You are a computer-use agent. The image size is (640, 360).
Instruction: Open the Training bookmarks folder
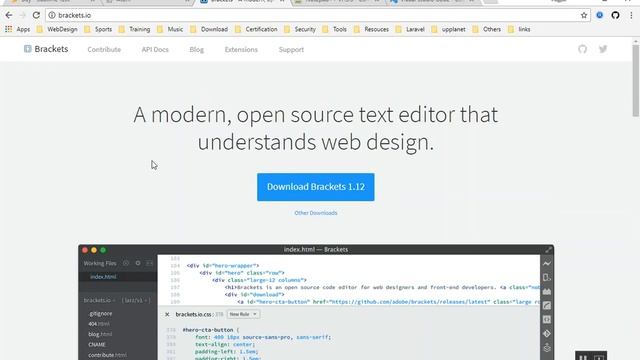134,29
